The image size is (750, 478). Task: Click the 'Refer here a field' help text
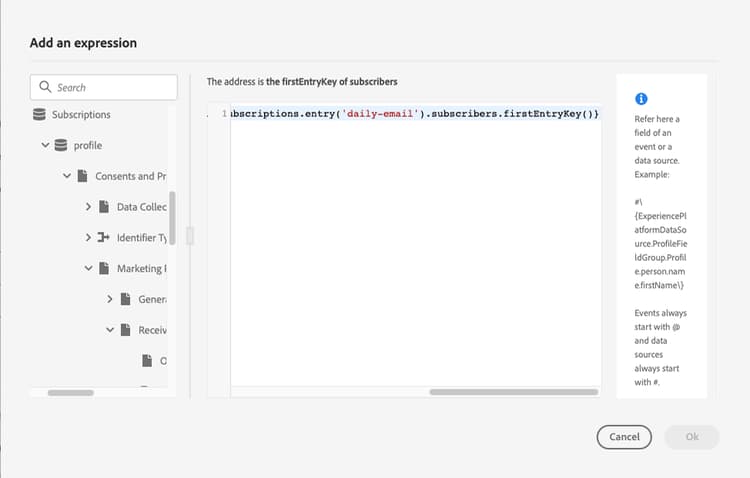pos(657,146)
